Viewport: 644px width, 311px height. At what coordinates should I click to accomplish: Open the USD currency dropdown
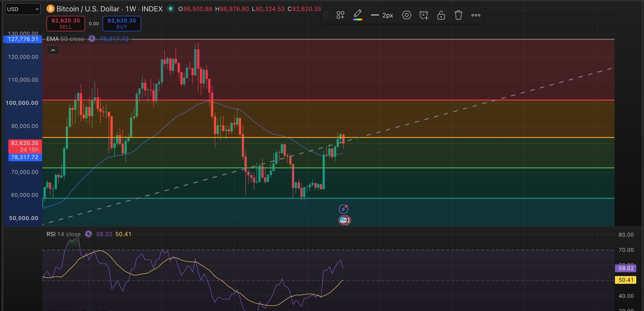pyautogui.click(x=23, y=9)
